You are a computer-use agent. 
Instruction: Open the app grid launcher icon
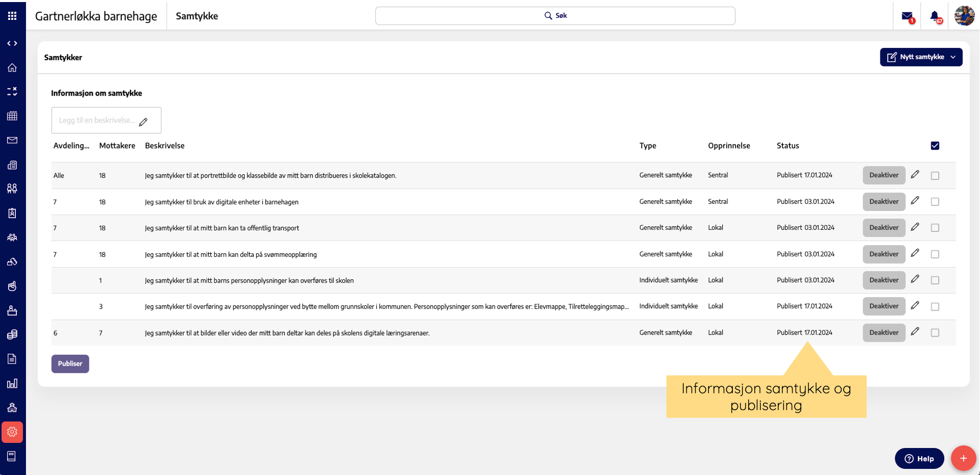pyautogui.click(x=12, y=16)
